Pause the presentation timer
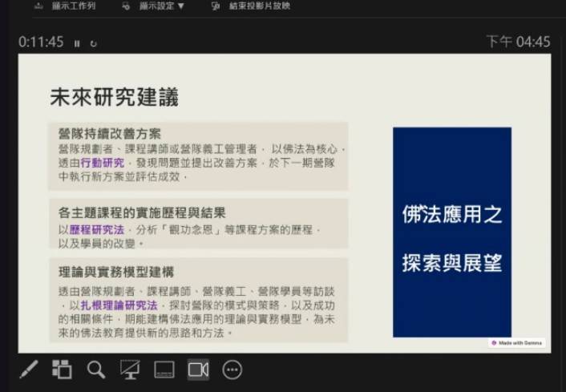Screen dimensions: 566x392 coord(77,43)
